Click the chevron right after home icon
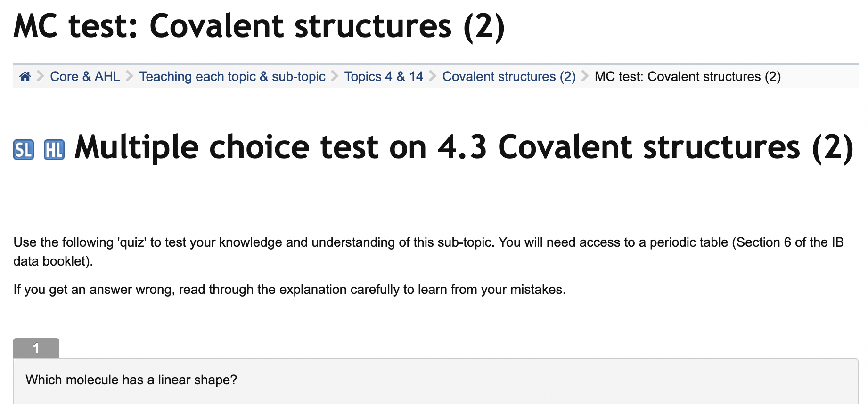 [x=41, y=76]
